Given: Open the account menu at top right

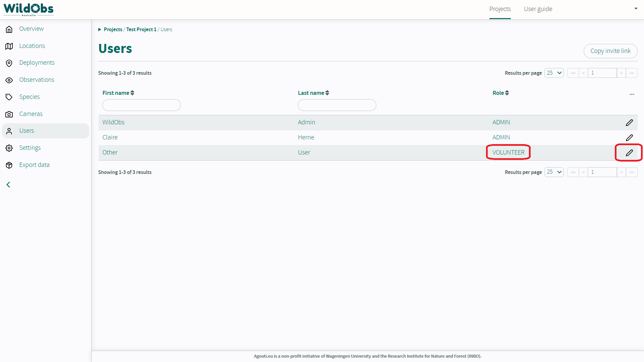Looking at the screenshot, I should click(636, 8).
